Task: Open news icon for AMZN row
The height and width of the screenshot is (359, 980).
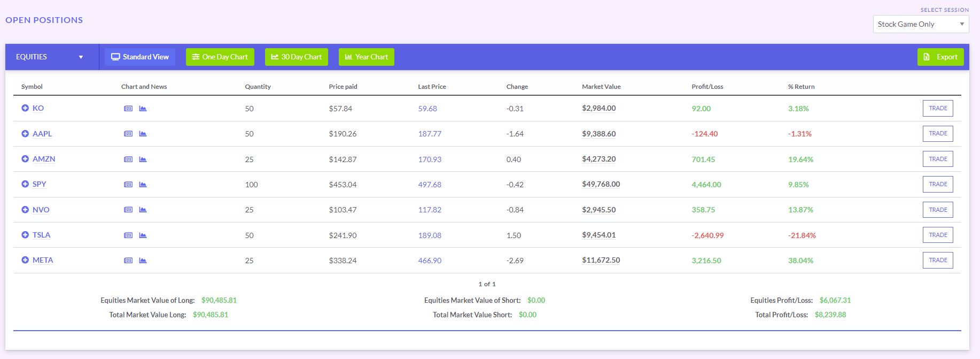Action: [128, 159]
